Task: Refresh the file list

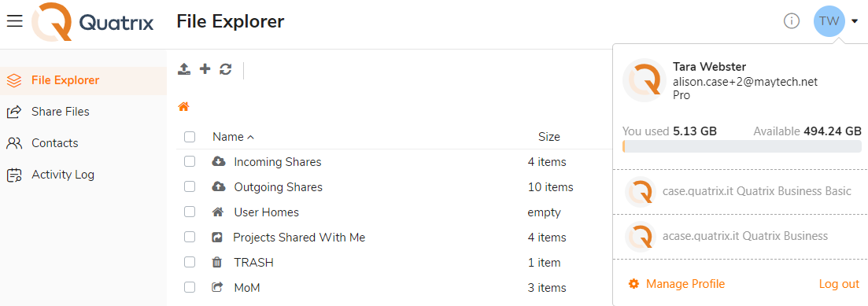Action: click(225, 69)
